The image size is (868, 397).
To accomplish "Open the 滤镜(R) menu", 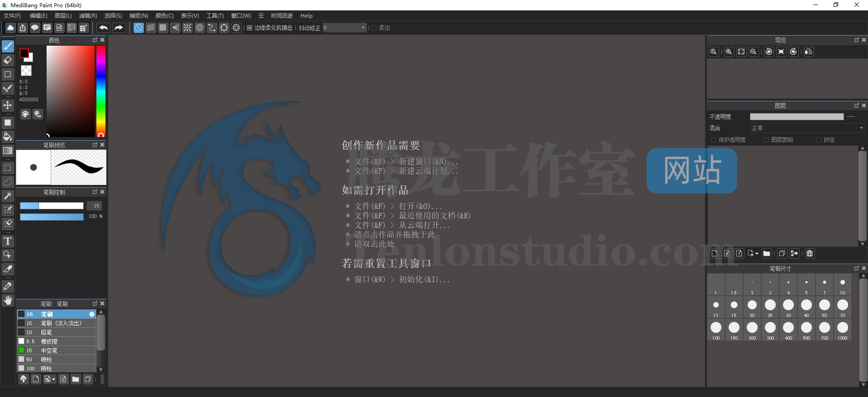I will pos(88,15).
